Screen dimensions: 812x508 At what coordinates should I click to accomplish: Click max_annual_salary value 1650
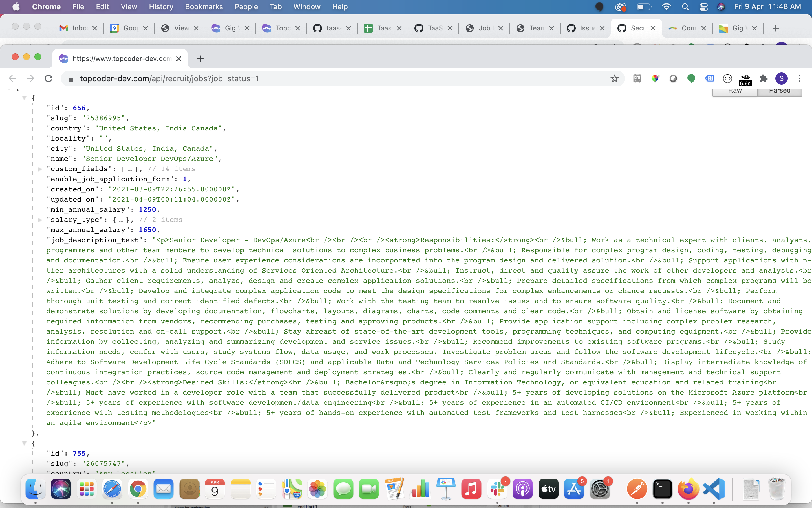(147, 230)
